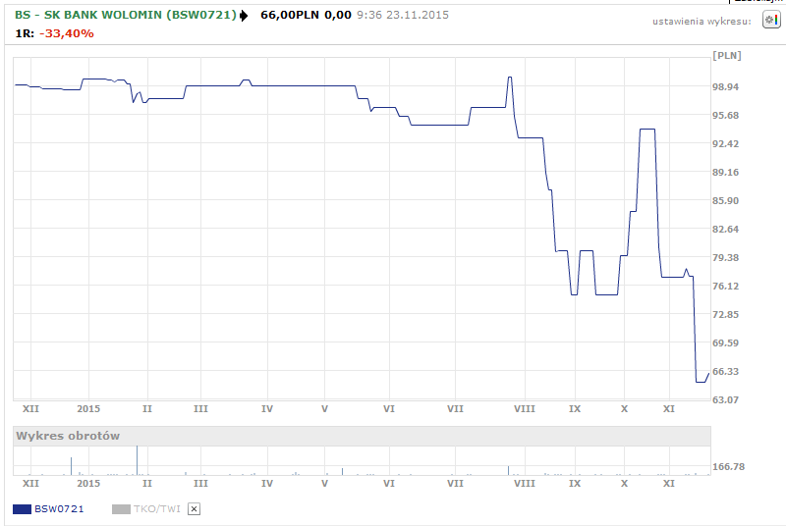This screenshot has height=526, width=786.
Task: Click the grey TKO/TWI legend swatch
Action: click(x=121, y=509)
